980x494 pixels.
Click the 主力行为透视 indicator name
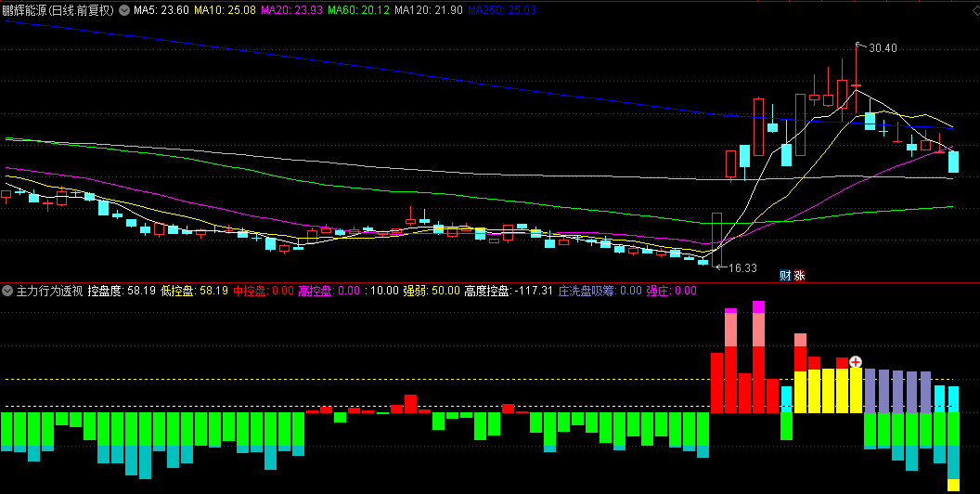(49, 291)
